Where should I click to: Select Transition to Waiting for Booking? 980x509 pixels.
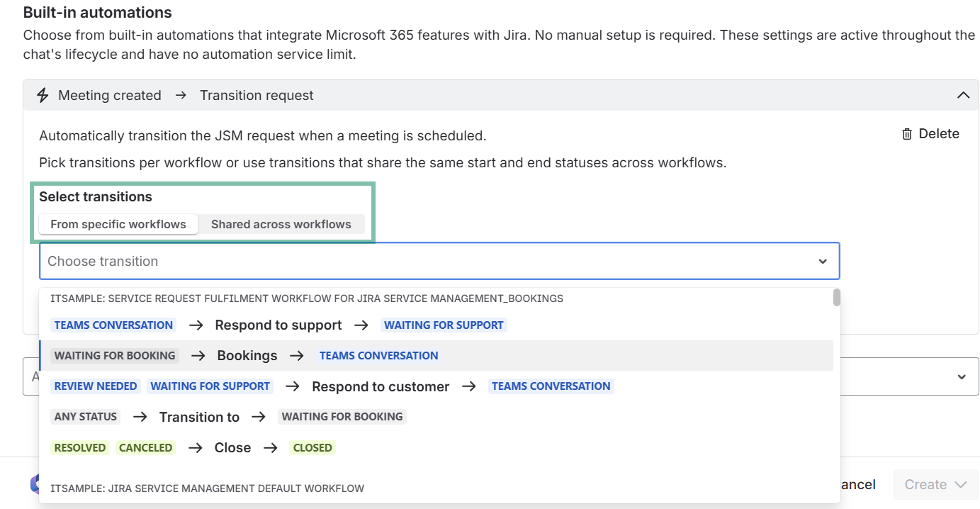coord(199,417)
